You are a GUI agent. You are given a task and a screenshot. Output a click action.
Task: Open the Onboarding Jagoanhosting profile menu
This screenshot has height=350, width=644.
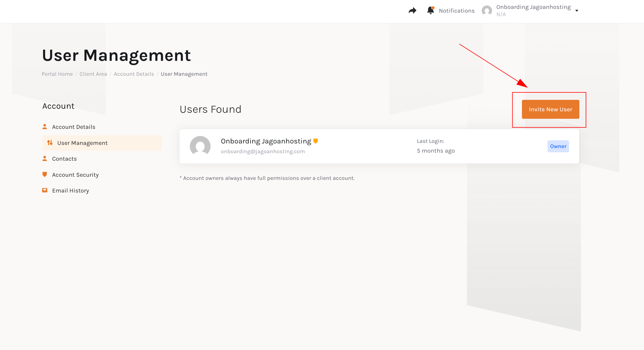533,7
